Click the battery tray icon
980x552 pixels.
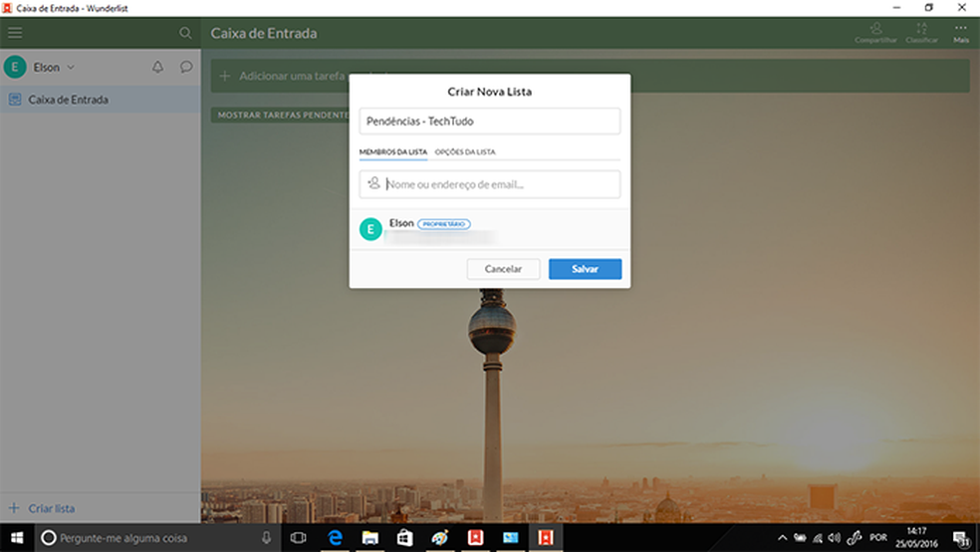tap(800, 538)
